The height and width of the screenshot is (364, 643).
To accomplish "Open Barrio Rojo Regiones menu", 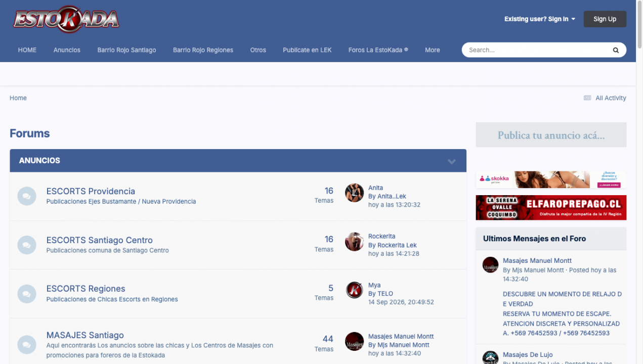I will pyautogui.click(x=203, y=50).
